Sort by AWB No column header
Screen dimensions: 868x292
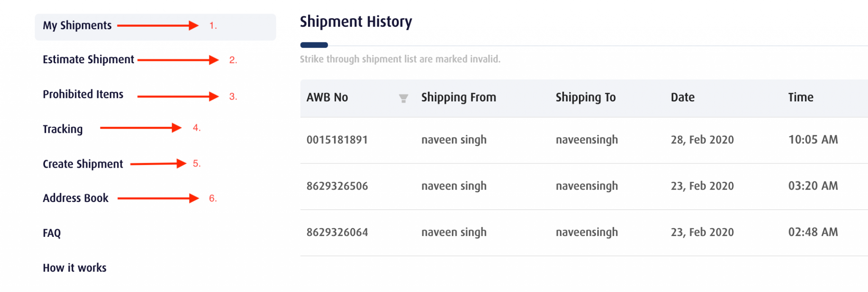pos(327,98)
